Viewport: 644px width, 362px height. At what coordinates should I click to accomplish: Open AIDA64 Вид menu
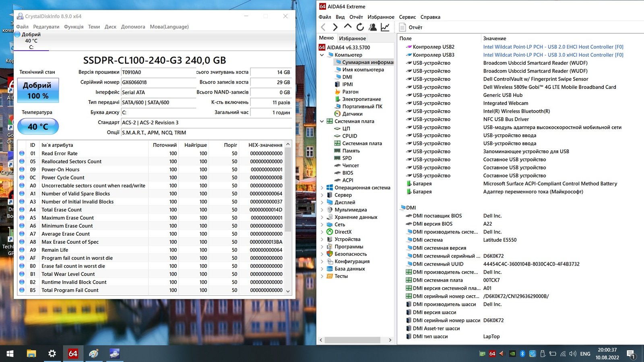click(340, 17)
